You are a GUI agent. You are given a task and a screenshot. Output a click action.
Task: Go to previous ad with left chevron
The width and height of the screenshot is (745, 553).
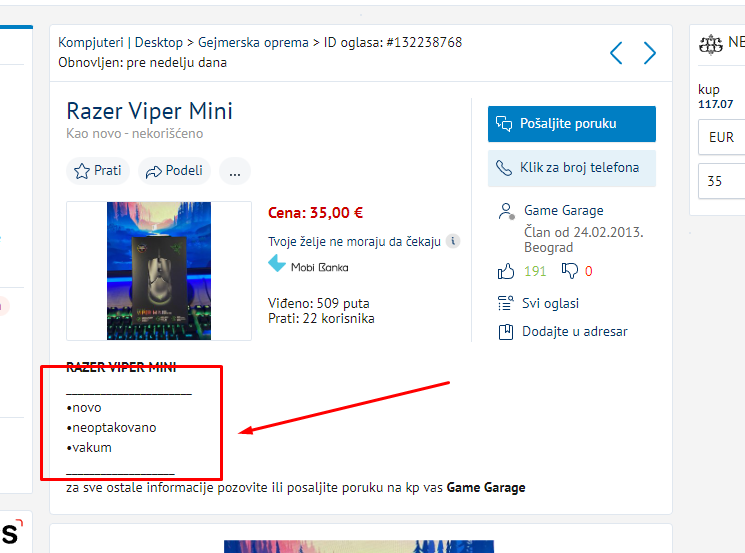[616, 53]
